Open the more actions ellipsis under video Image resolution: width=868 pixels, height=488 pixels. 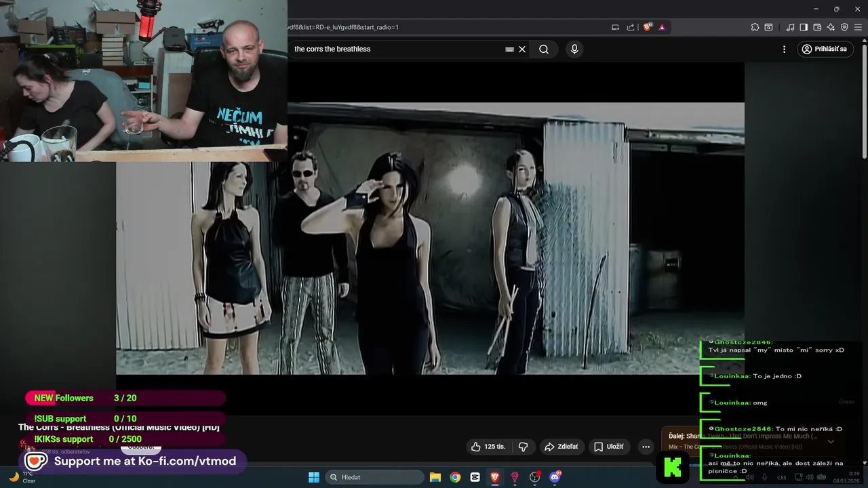pos(646,447)
